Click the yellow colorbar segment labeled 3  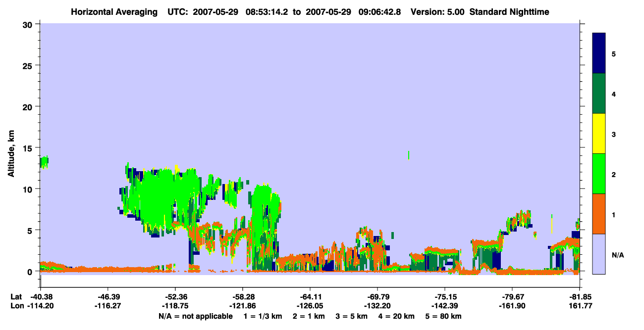click(x=599, y=134)
